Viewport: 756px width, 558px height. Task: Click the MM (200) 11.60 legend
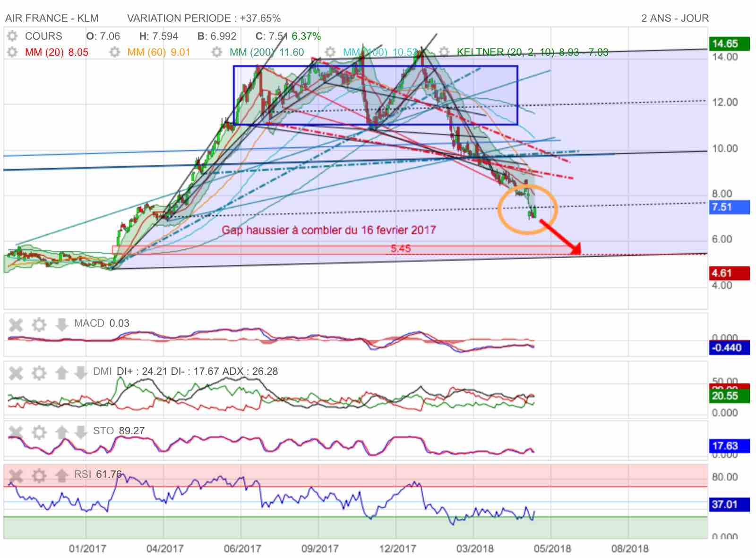coord(267,52)
